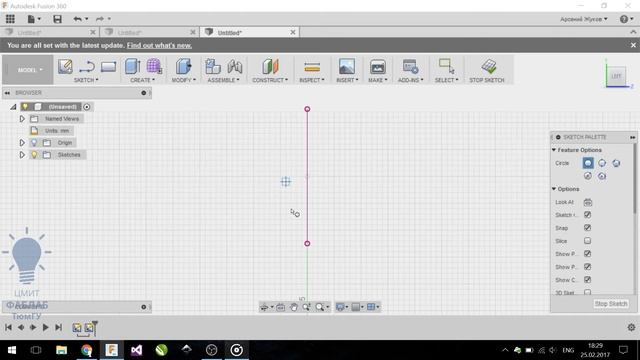Viewport: 640px width, 360px height.
Task: Undo the last action
Action: pos(78,19)
